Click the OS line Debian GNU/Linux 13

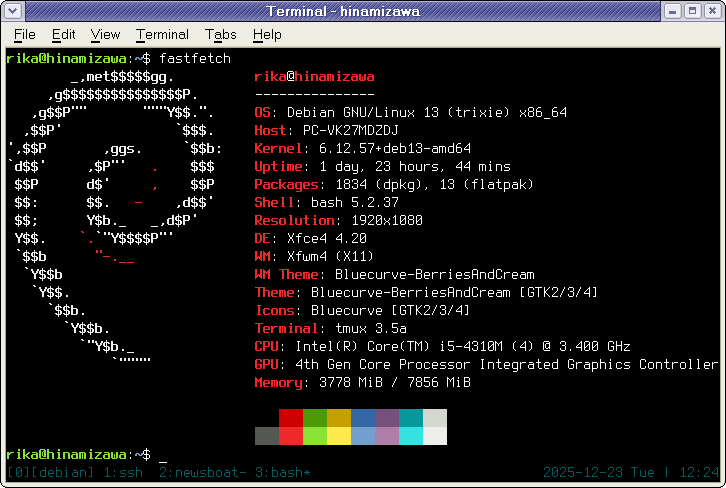coord(411,113)
